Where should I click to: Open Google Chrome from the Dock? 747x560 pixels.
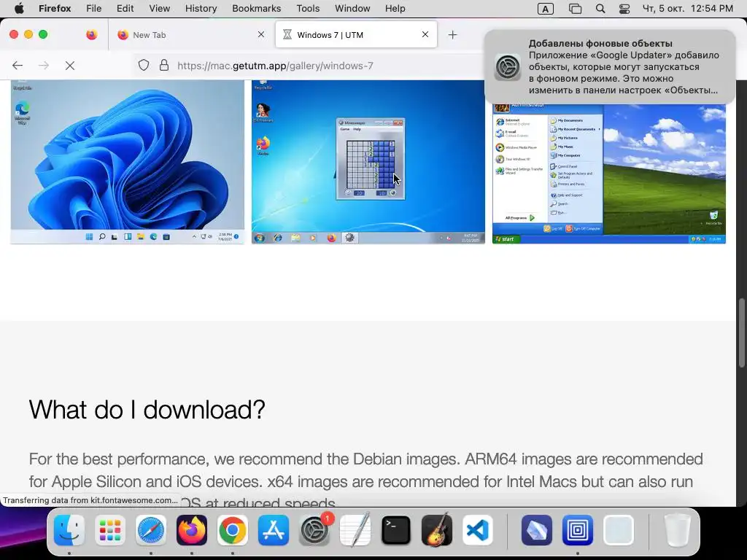coord(233,530)
